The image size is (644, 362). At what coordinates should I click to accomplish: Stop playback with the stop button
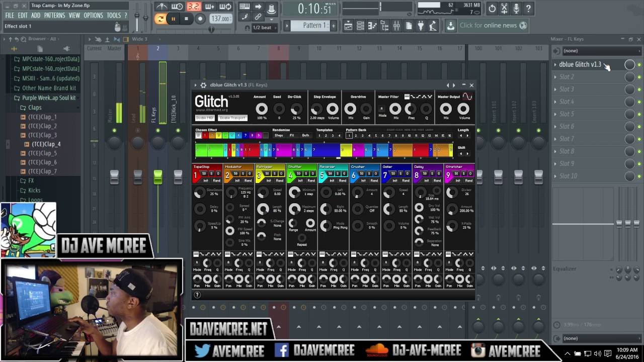(x=186, y=19)
